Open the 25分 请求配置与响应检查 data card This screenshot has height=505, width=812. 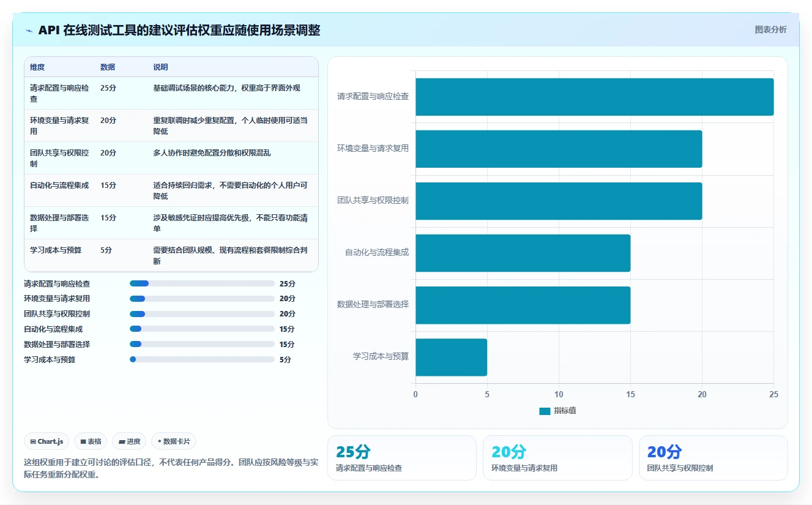402,458
